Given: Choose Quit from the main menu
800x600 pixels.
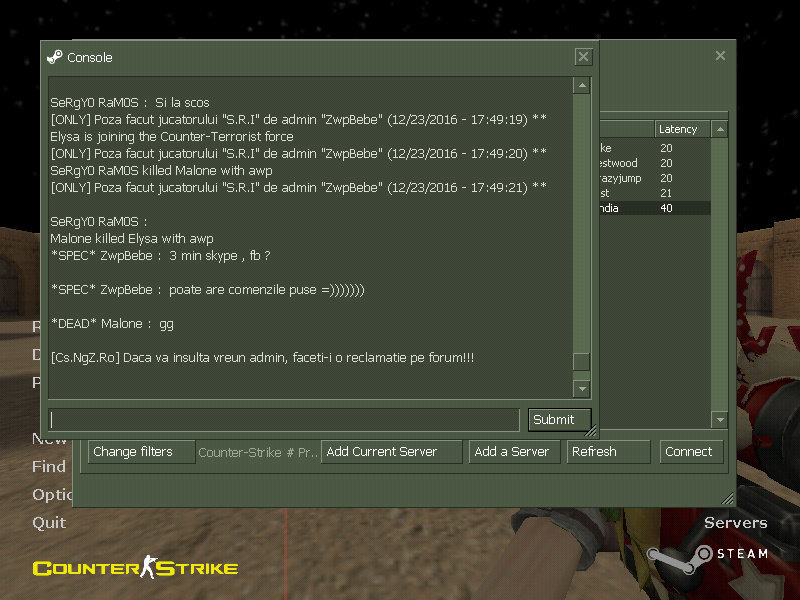Looking at the screenshot, I should 49,522.
